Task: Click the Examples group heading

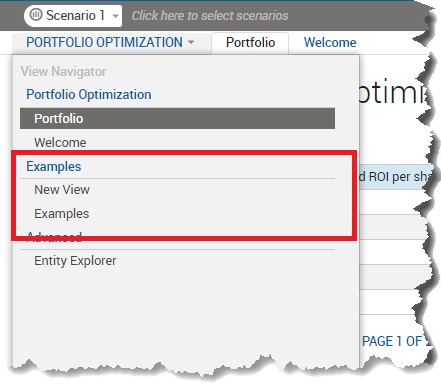Action: [x=54, y=166]
